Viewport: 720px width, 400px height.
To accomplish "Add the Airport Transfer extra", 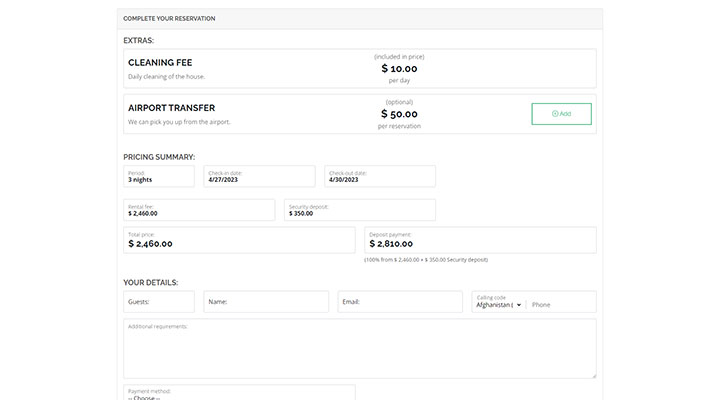I will click(x=561, y=114).
